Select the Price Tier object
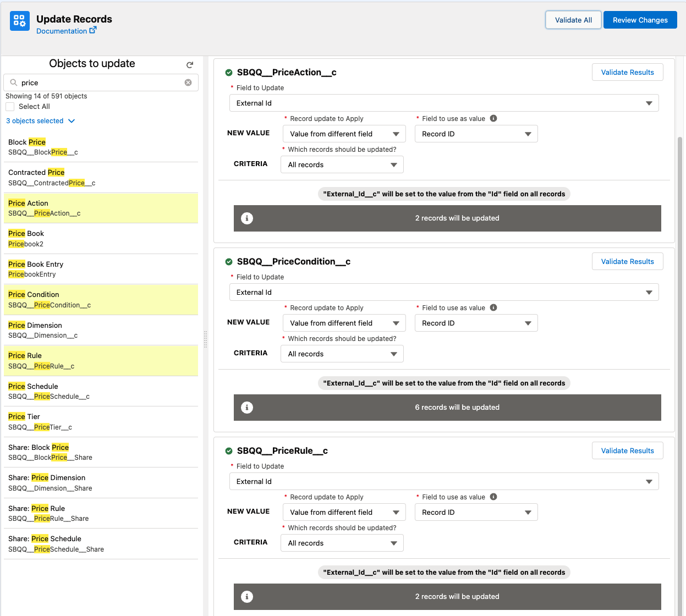686x616 pixels. (101, 421)
